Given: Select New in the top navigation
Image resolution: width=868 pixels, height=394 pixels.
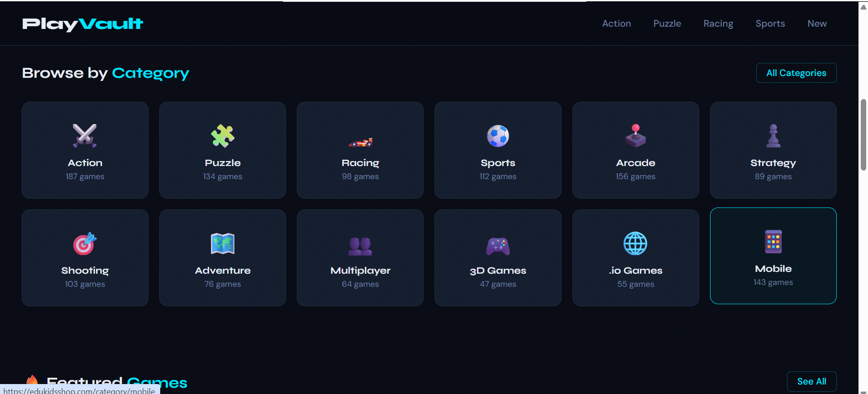Looking at the screenshot, I should pyautogui.click(x=817, y=24).
